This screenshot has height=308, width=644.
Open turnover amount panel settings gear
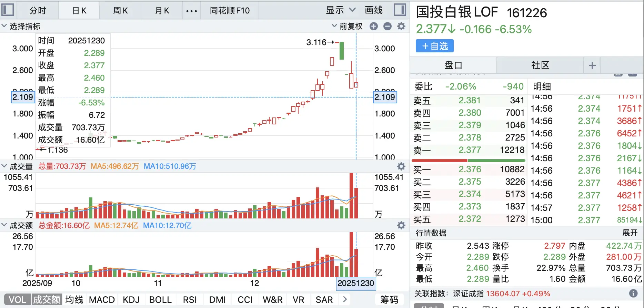click(x=401, y=225)
